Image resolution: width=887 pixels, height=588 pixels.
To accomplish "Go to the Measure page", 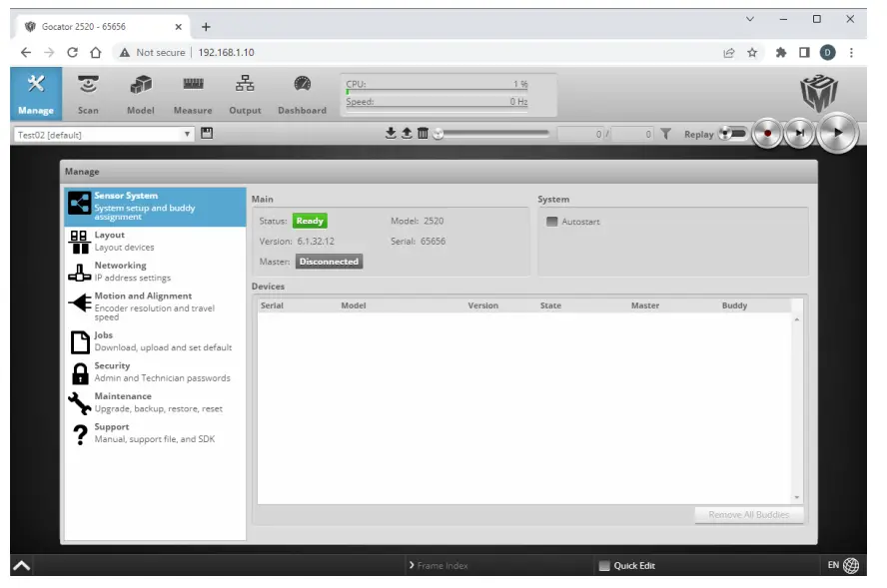I will point(193,93).
